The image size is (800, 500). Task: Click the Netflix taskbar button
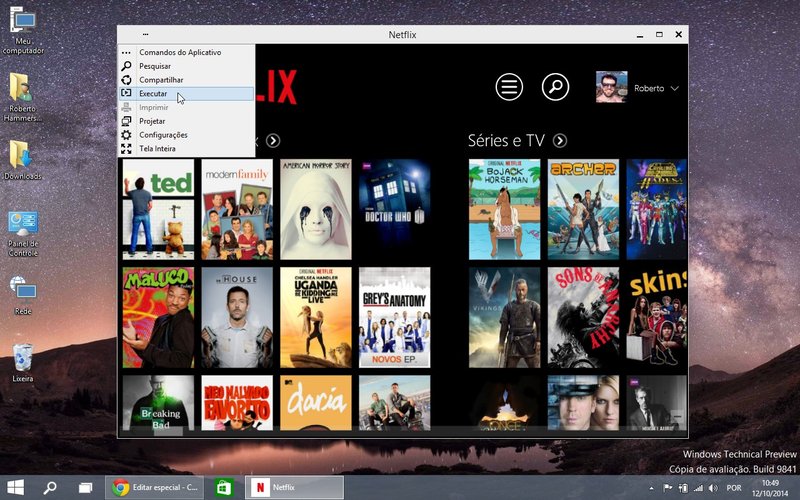(294, 487)
